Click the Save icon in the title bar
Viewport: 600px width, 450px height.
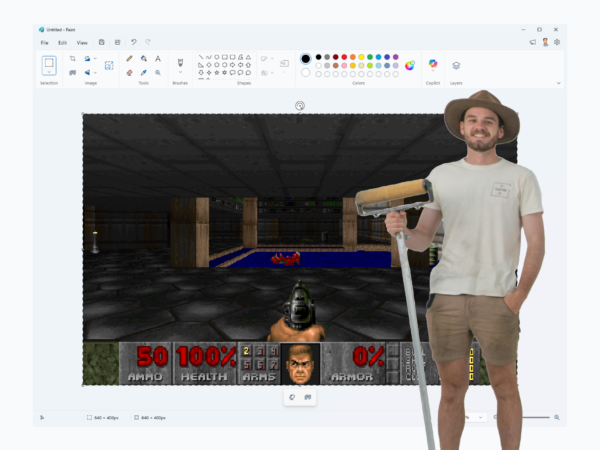101,42
